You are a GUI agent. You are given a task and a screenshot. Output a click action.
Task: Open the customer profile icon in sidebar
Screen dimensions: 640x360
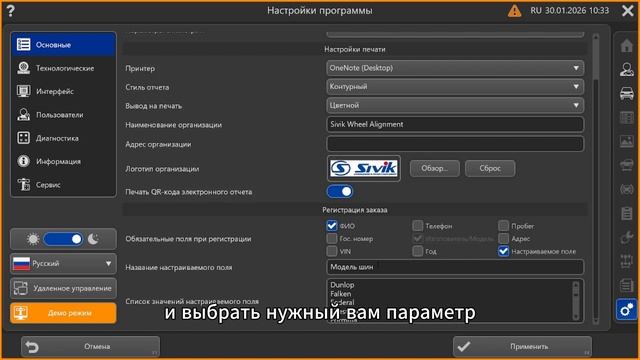point(627,69)
